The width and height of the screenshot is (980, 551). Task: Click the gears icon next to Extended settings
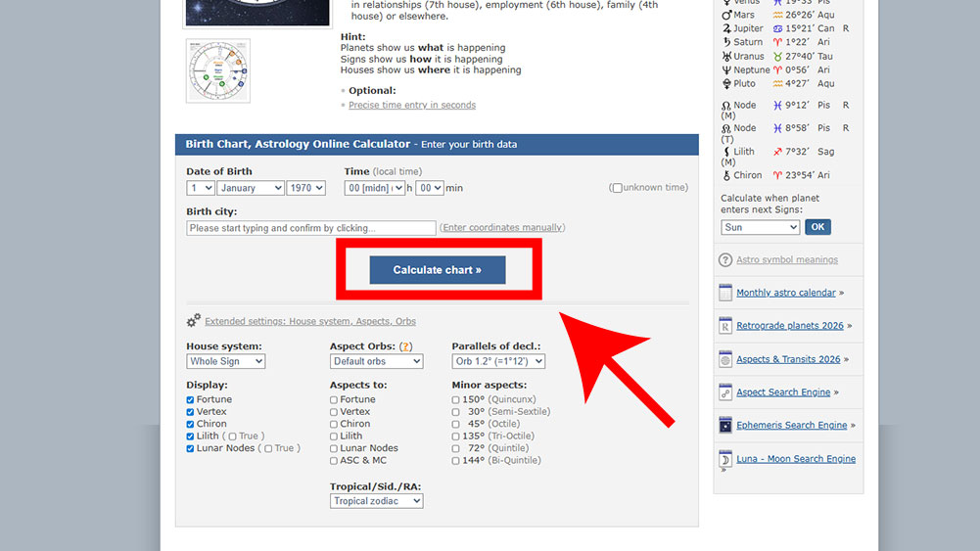click(194, 320)
